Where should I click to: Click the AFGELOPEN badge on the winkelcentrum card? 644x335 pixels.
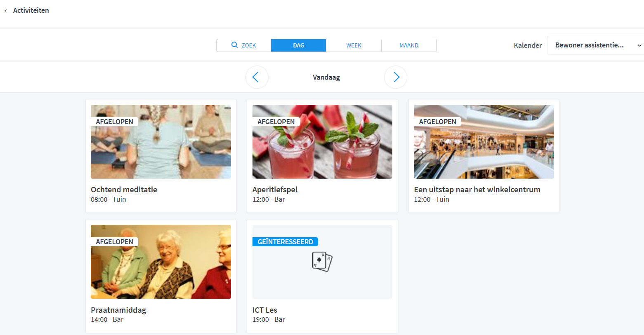[437, 122]
